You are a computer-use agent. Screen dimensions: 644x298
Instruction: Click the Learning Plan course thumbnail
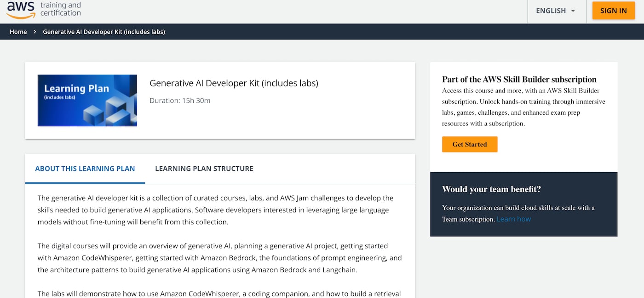tap(87, 100)
